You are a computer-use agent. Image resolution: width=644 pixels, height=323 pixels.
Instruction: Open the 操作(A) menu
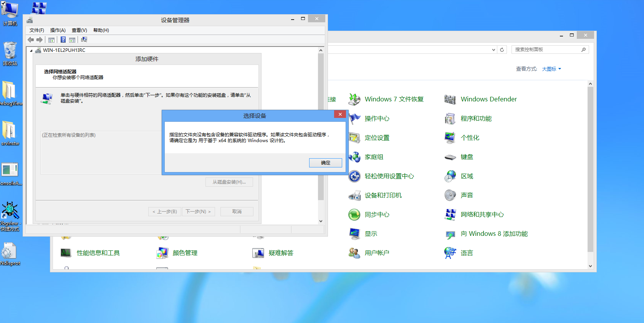[x=58, y=30]
